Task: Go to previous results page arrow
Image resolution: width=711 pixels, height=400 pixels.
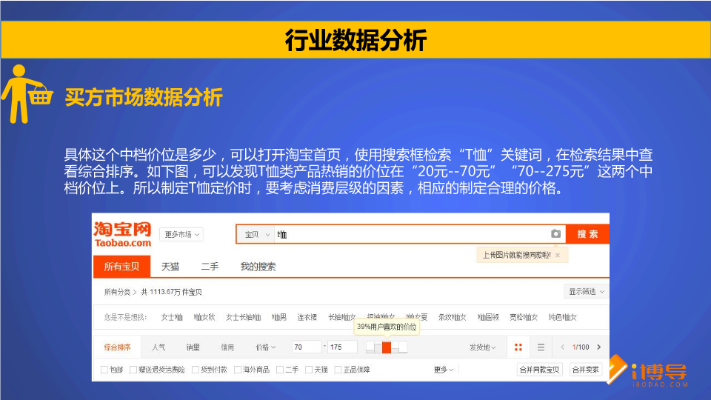Action: [562, 347]
